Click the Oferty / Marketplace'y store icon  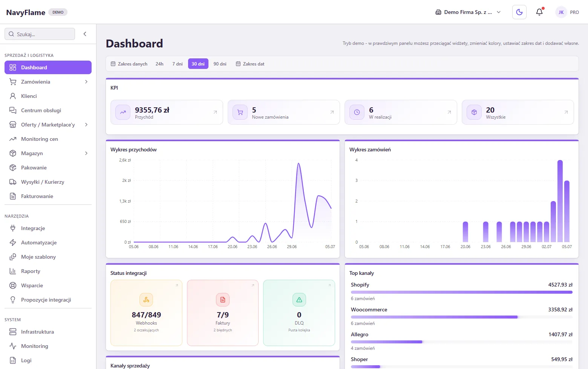(13, 125)
